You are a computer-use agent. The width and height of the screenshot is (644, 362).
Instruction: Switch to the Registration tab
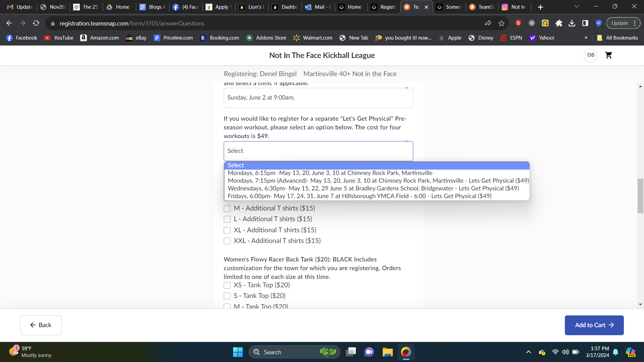pyautogui.click(x=384, y=7)
